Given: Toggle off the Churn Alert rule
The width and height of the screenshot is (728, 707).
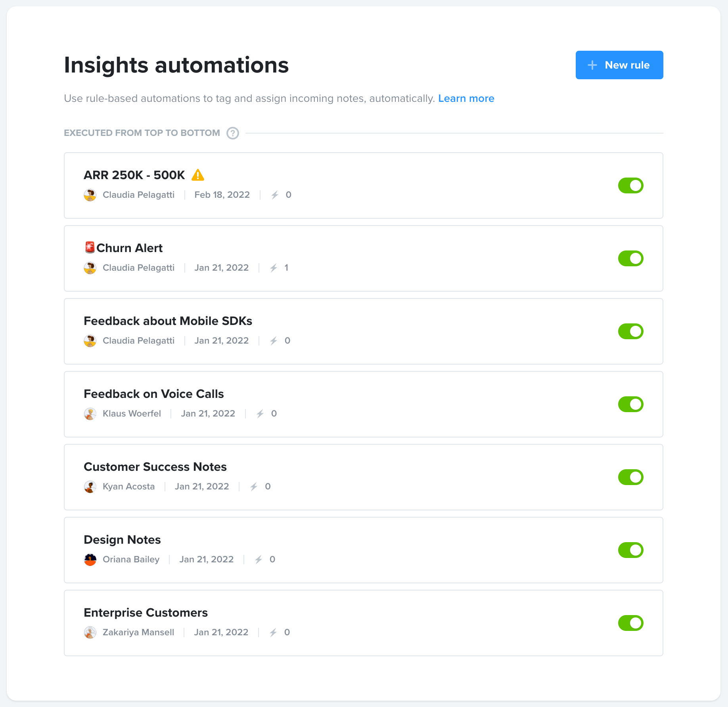Looking at the screenshot, I should click(x=630, y=258).
